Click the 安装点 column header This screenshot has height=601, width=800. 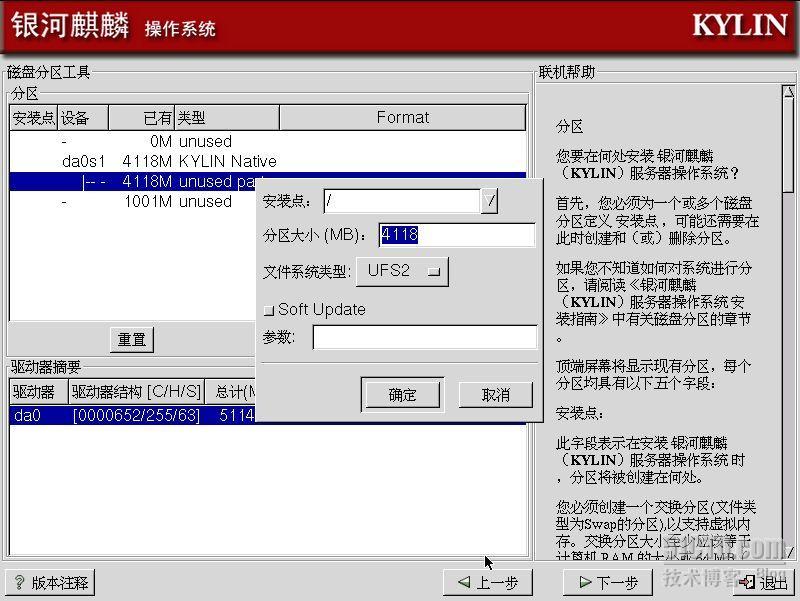click(x=34, y=118)
